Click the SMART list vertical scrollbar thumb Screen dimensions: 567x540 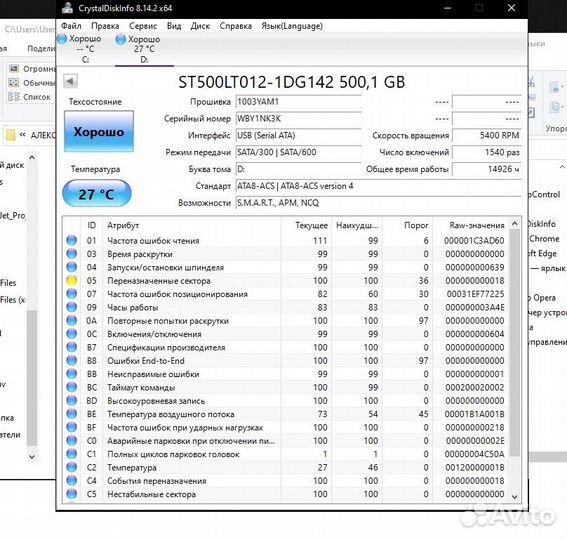(515, 344)
